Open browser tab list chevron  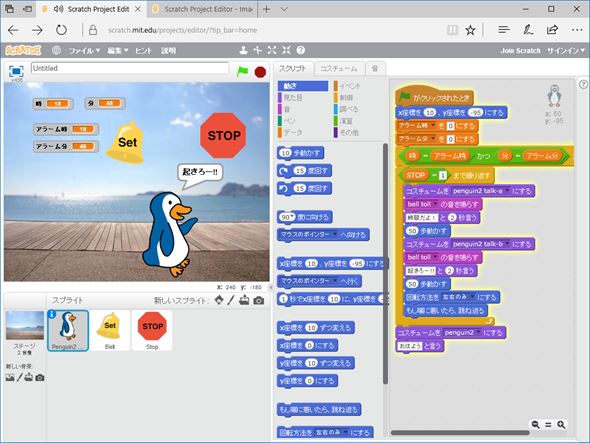[x=284, y=9]
